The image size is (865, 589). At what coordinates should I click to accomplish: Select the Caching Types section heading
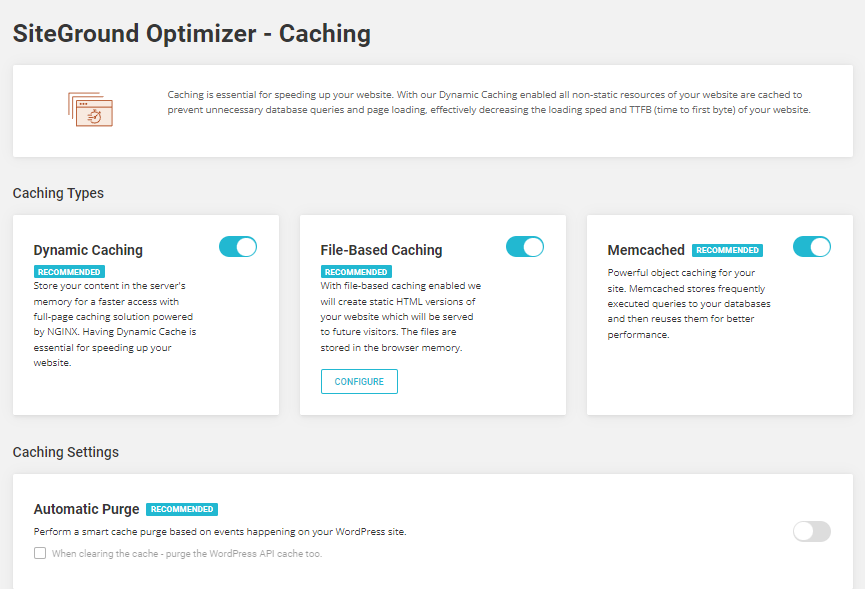tap(58, 193)
